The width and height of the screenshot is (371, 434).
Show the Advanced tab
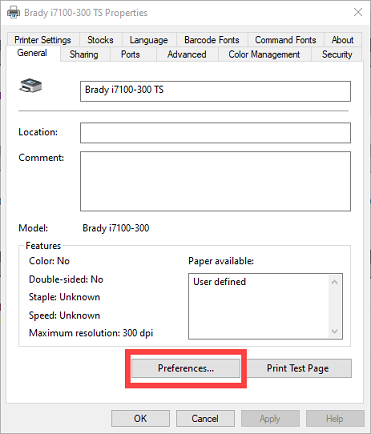[x=187, y=54]
